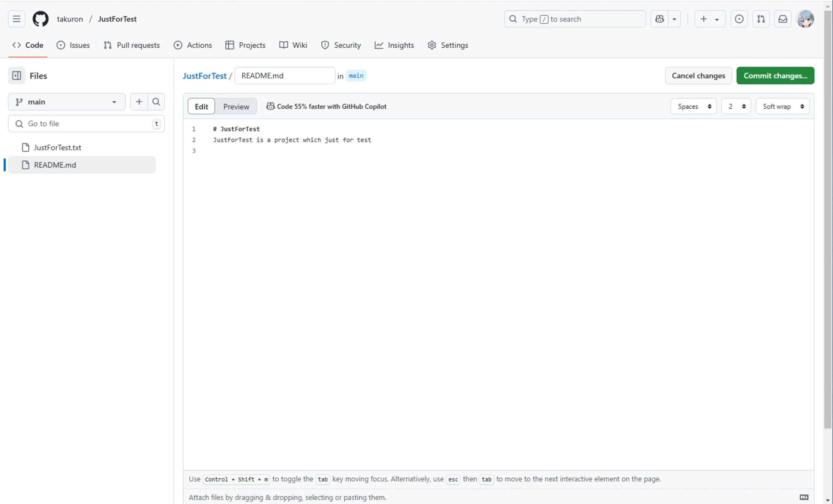Click Commit changes button
This screenshot has height=504, width=833.
click(775, 76)
